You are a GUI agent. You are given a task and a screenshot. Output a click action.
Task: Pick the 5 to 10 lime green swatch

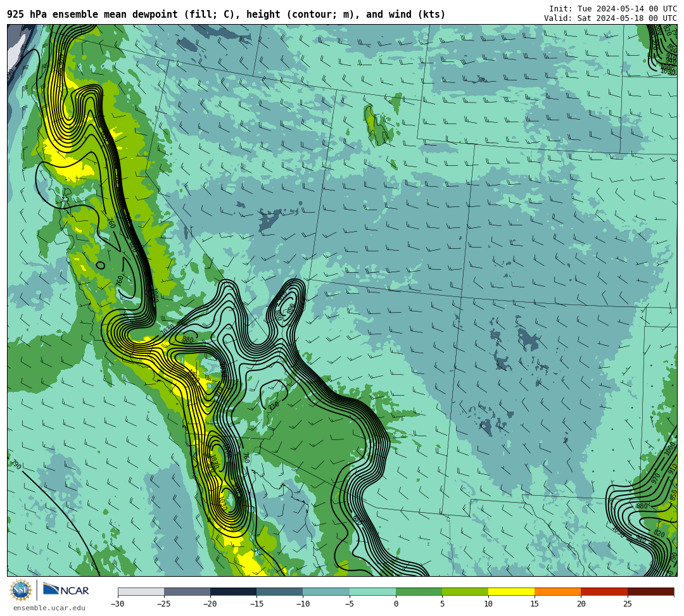465,591
